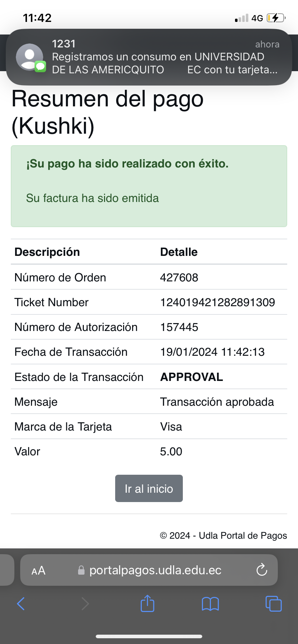Viewport: 298px width, 644px height.
Task: Reload the page with the refresh icon
Action: (262, 570)
